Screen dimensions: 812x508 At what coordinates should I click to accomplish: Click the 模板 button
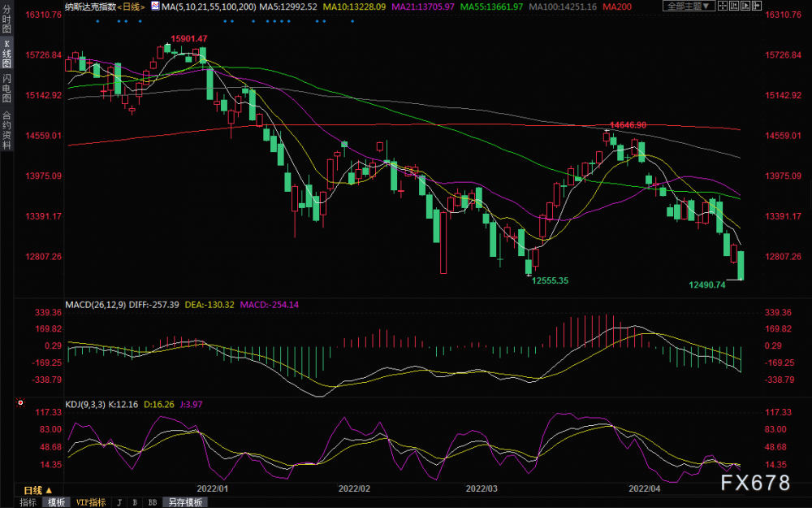57,502
